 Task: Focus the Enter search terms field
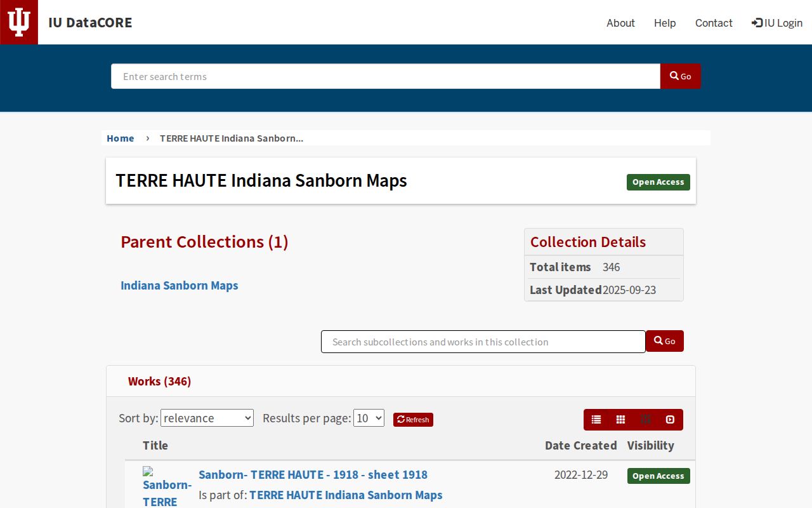click(386, 76)
